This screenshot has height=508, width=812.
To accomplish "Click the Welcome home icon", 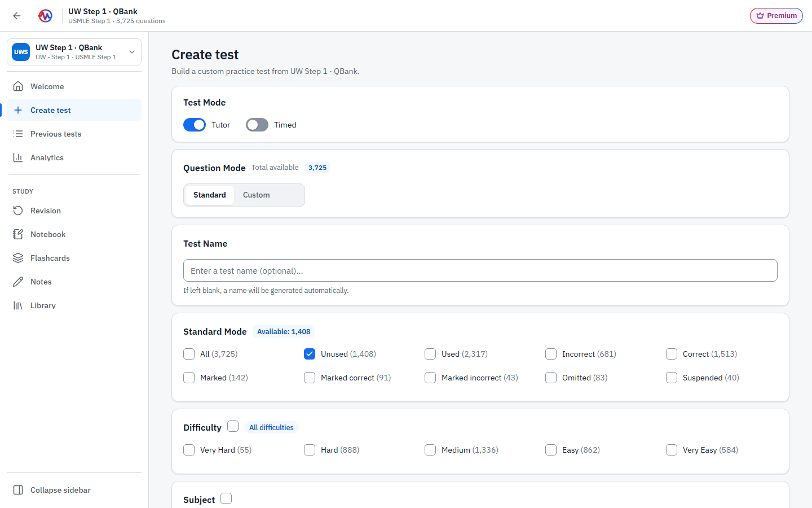I will 18,86.
